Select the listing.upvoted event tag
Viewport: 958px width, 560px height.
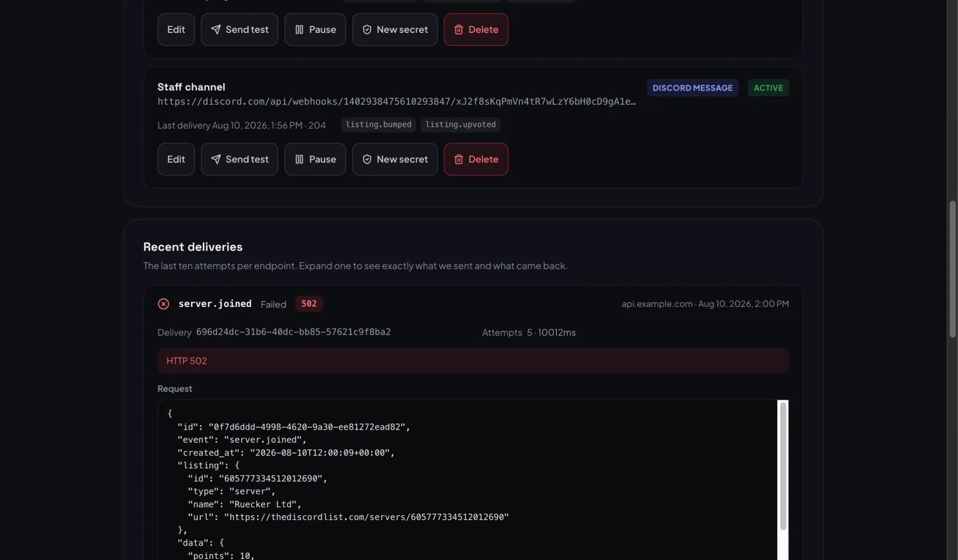pyautogui.click(x=460, y=124)
